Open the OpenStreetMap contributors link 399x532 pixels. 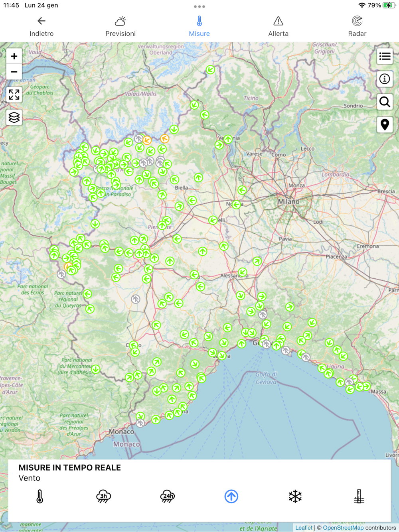point(343,528)
